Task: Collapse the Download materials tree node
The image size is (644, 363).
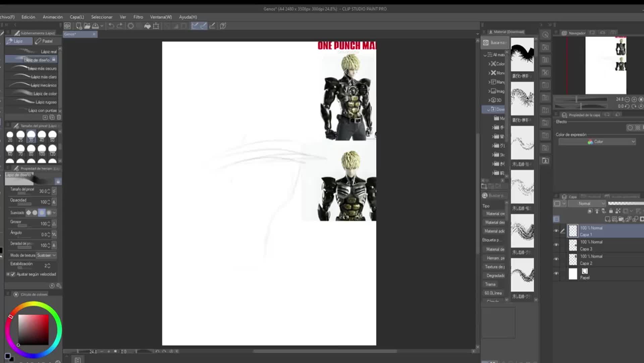Action: click(x=488, y=109)
